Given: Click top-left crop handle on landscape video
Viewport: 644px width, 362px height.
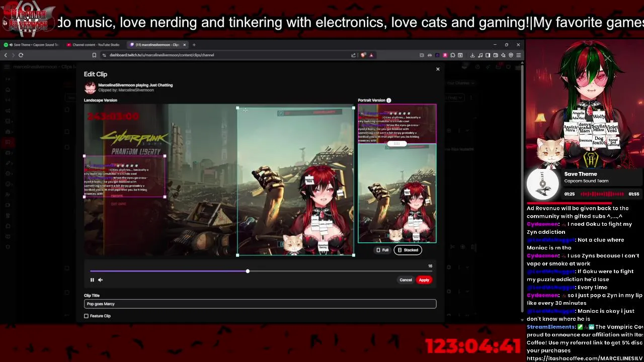Looking at the screenshot, I should pyautogui.click(x=237, y=108).
